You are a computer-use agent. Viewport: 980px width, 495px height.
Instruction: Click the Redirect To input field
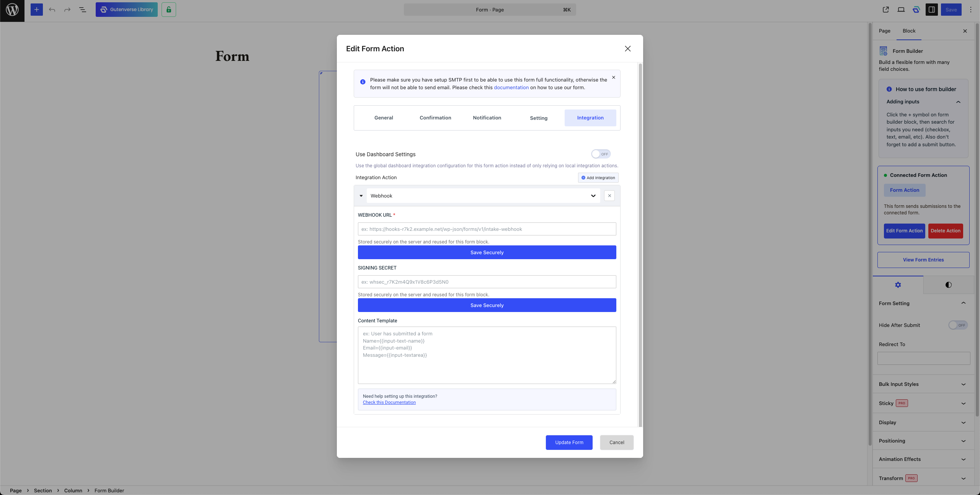(x=924, y=358)
